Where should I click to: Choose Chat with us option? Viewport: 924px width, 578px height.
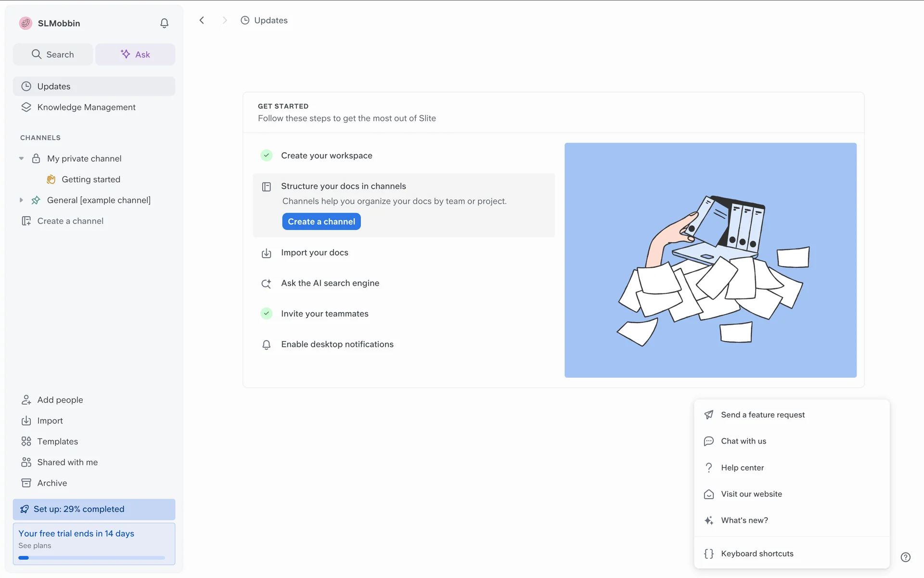pos(743,441)
